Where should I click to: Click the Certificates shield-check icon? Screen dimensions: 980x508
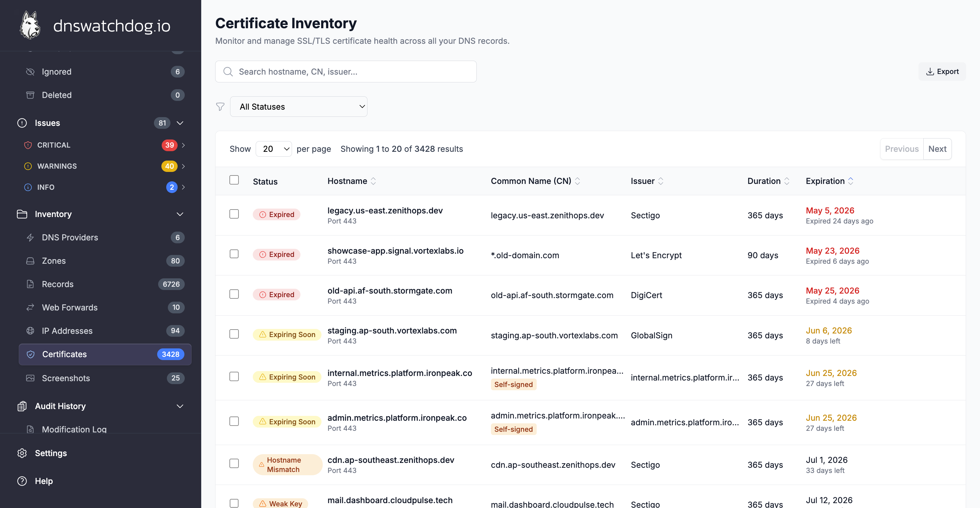tap(30, 354)
